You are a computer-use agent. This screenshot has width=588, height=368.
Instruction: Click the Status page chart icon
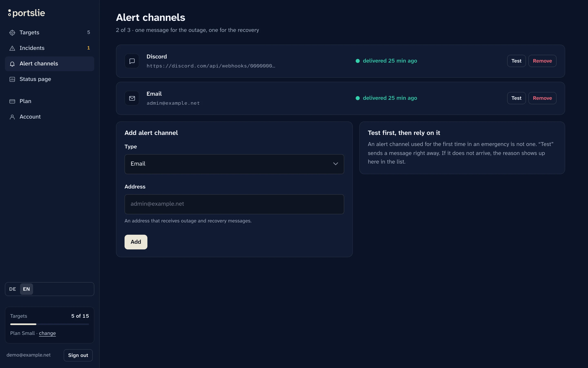(x=12, y=79)
